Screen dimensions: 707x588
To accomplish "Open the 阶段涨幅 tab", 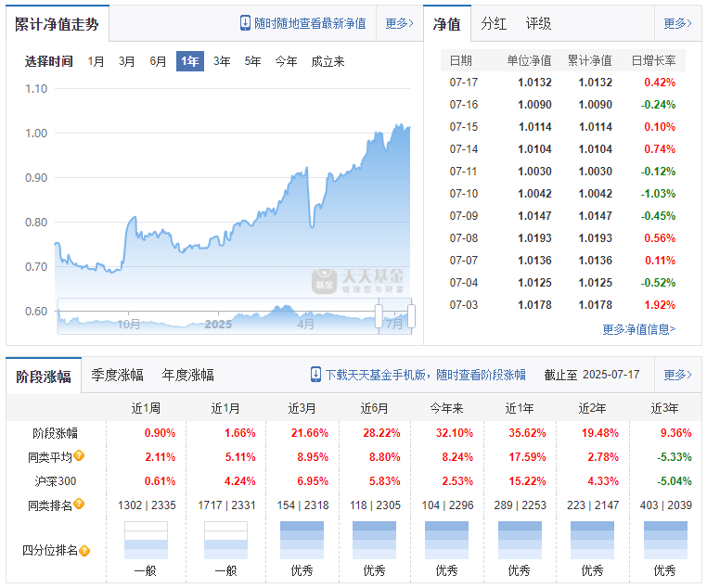I will [x=44, y=377].
